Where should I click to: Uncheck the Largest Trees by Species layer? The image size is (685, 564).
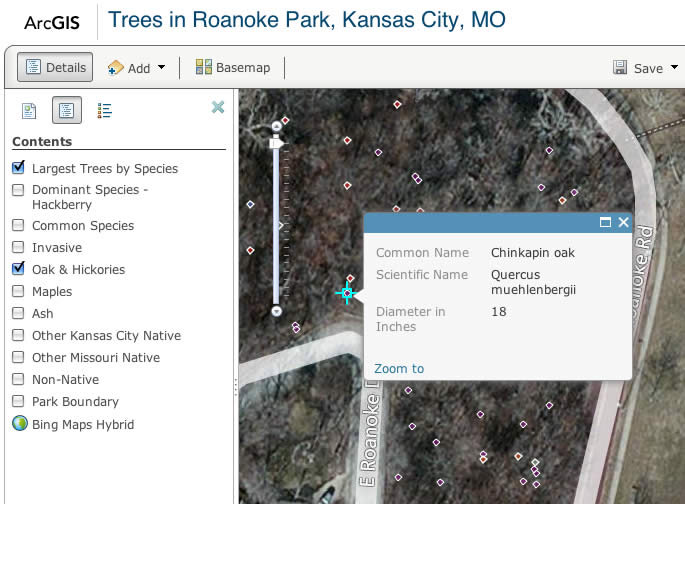(19, 168)
